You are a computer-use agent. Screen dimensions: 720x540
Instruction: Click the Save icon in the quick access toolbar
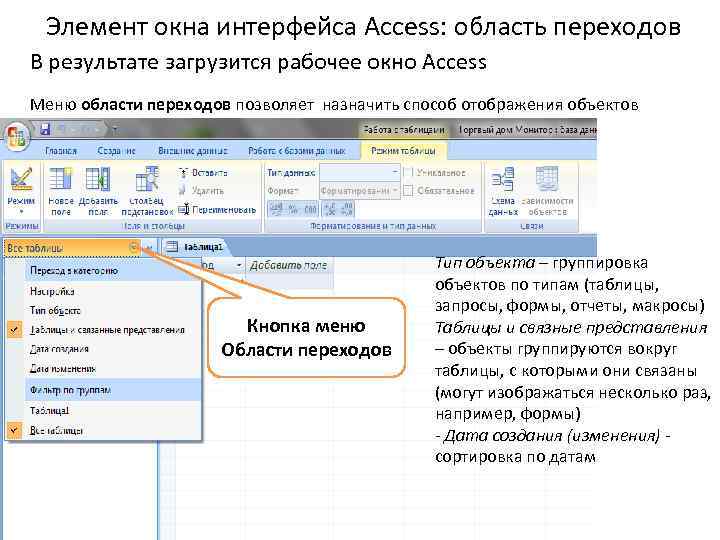[45, 129]
